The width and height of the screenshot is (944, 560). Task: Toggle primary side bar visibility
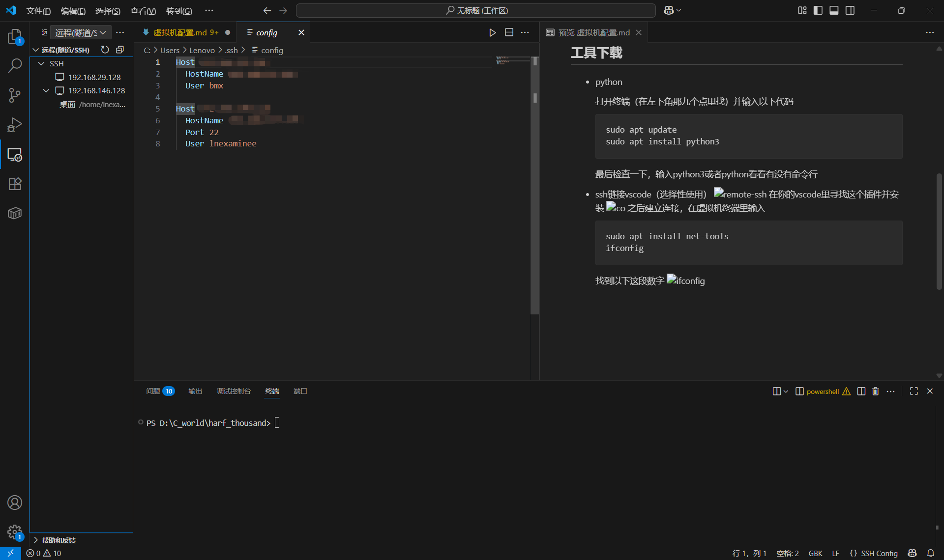[818, 10]
